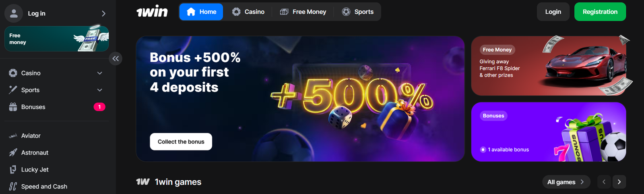Click the Bonuses notification badge
Image resolution: width=644 pixels, height=194 pixels.
[99, 107]
